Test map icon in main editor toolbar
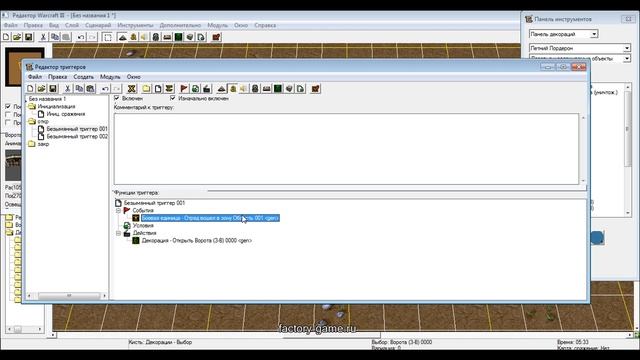640x360 pixels. 216,37
